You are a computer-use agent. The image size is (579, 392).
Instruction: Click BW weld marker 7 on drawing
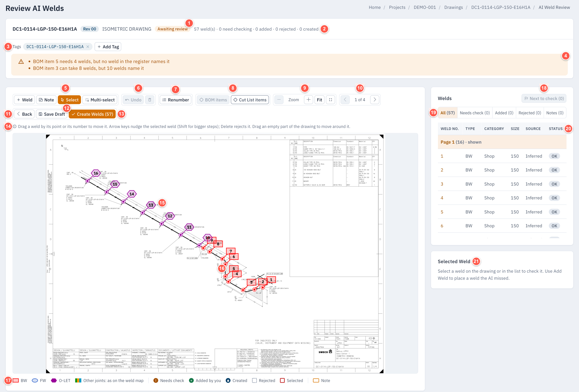[231, 251]
